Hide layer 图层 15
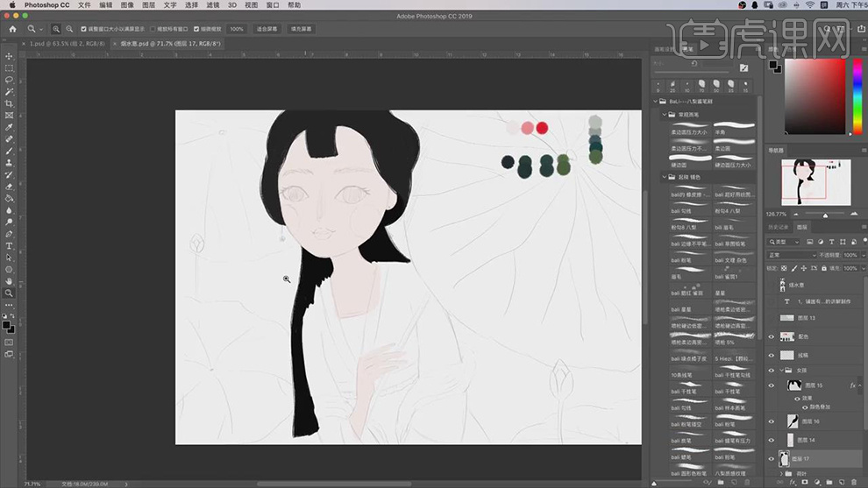 772,385
